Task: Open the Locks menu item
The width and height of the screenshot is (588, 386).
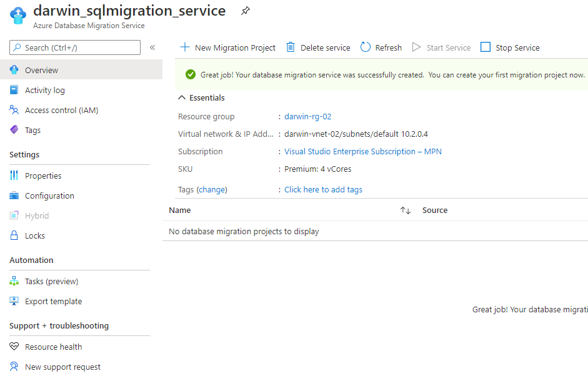Action: pyautogui.click(x=35, y=236)
